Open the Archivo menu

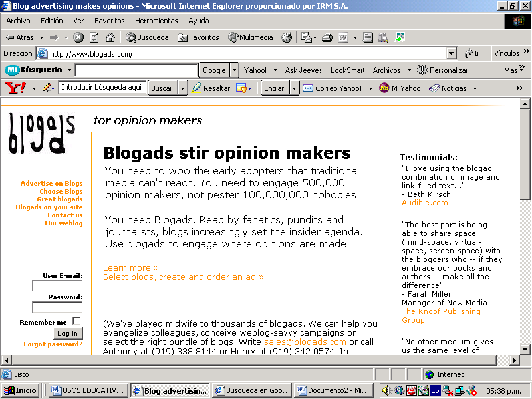tap(18, 21)
